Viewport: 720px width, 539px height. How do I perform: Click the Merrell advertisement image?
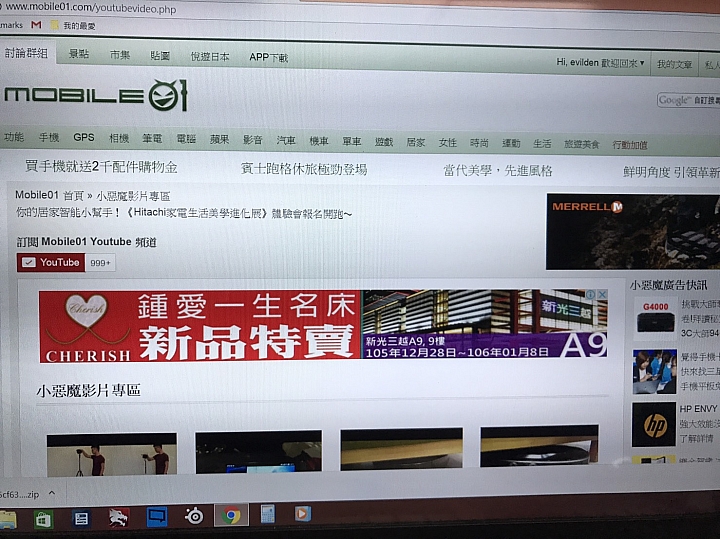[633, 232]
